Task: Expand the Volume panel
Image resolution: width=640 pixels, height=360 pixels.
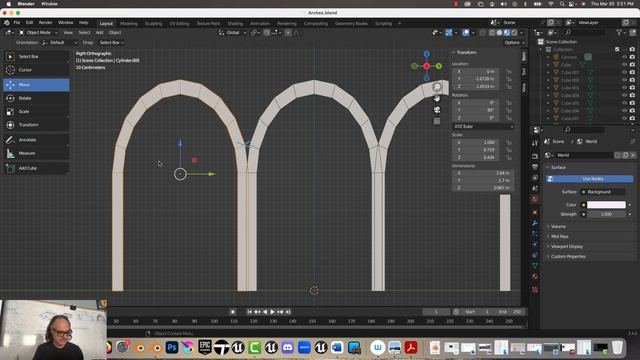Action: tap(558, 227)
